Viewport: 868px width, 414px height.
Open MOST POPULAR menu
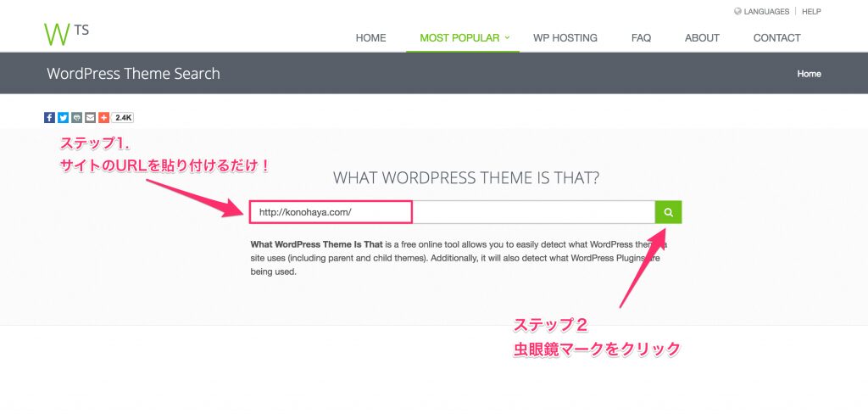click(459, 37)
